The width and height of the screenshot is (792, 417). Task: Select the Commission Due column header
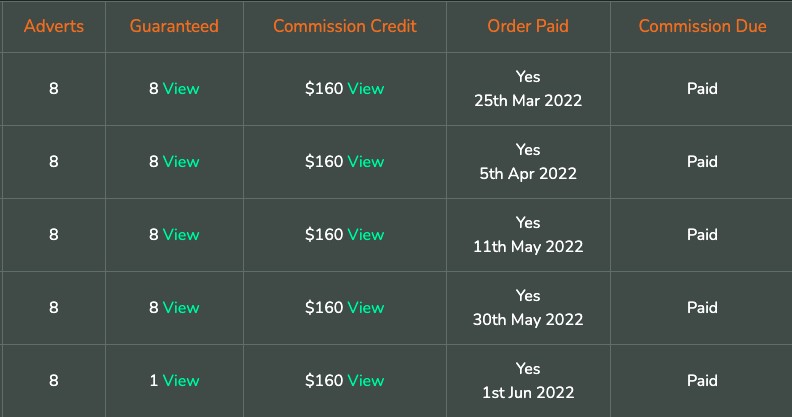click(702, 26)
